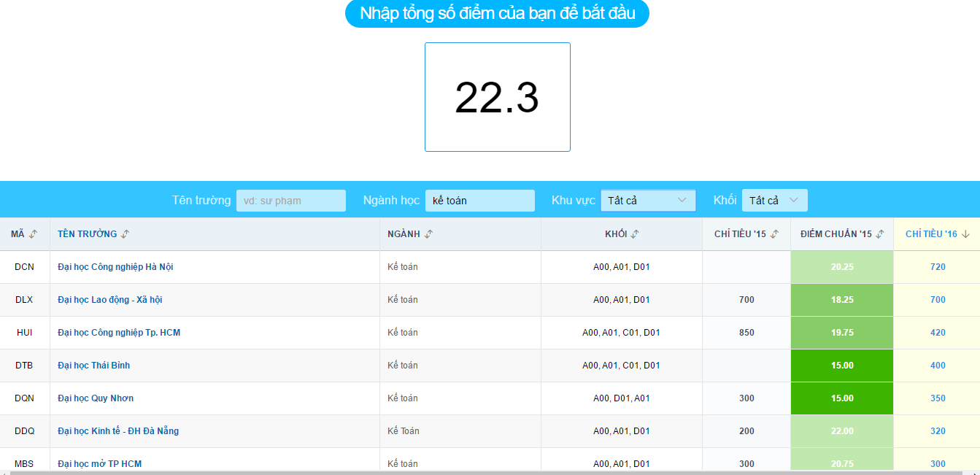Click the horizontal scrollbar at the bottom

(489, 472)
